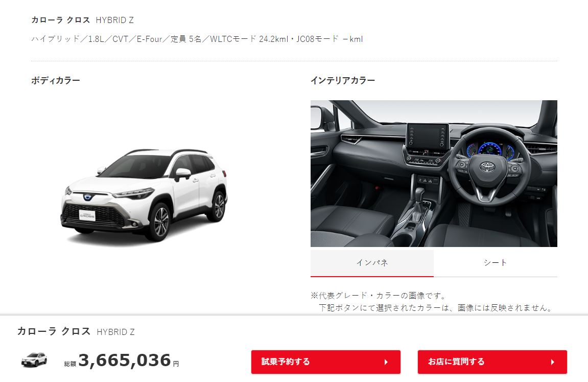Image resolution: width=588 pixels, height=382 pixels.
Task: Click the interior dashboard photo
Action: click(x=434, y=173)
